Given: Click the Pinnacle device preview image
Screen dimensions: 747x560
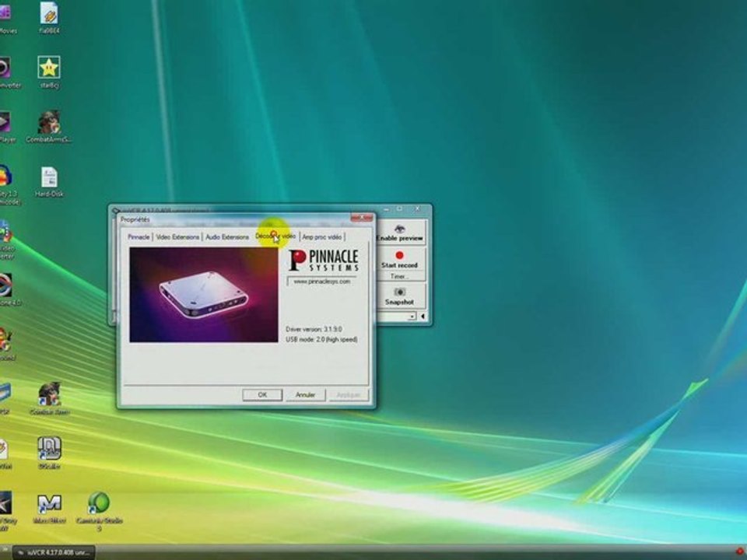Looking at the screenshot, I should [x=203, y=295].
